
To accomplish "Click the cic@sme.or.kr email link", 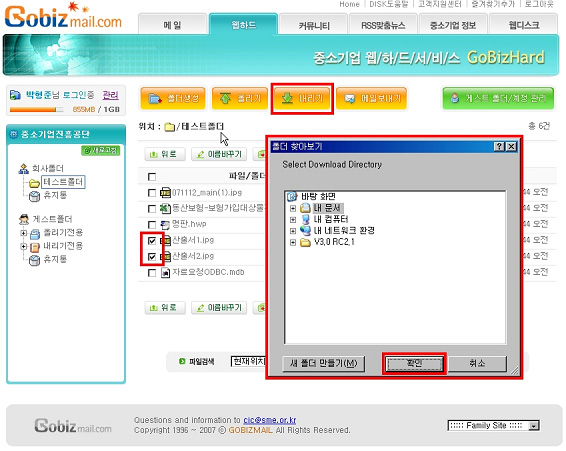I will coord(270,420).
